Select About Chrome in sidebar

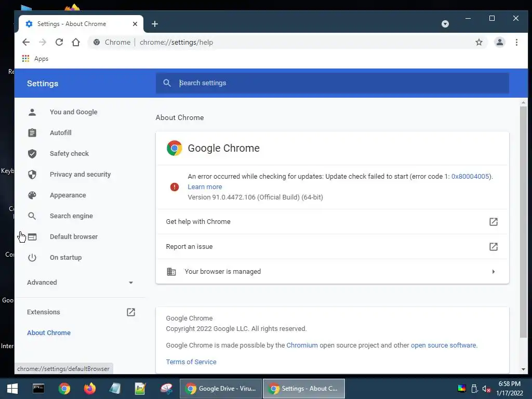pyautogui.click(x=49, y=333)
